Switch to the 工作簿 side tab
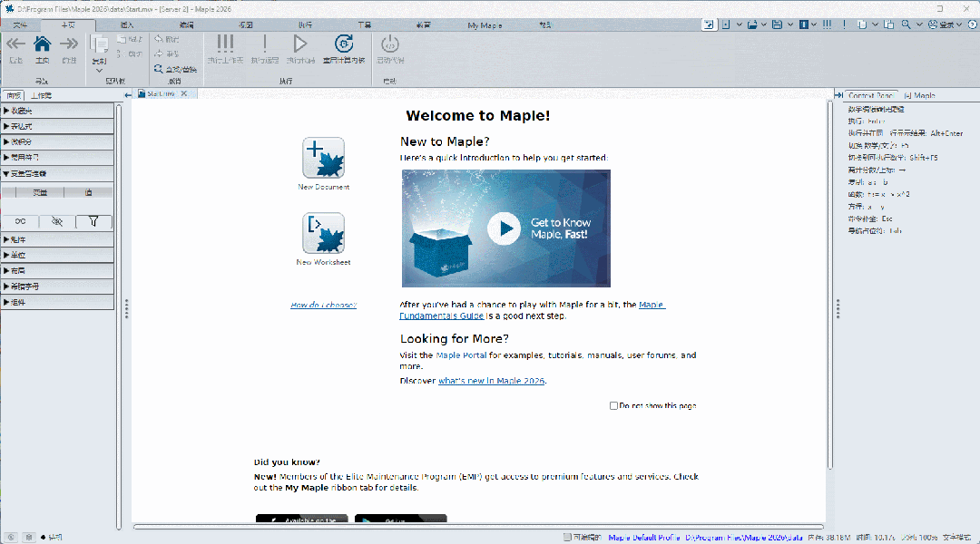This screenshot has height=544, width=980. click(x=41, y=95)
